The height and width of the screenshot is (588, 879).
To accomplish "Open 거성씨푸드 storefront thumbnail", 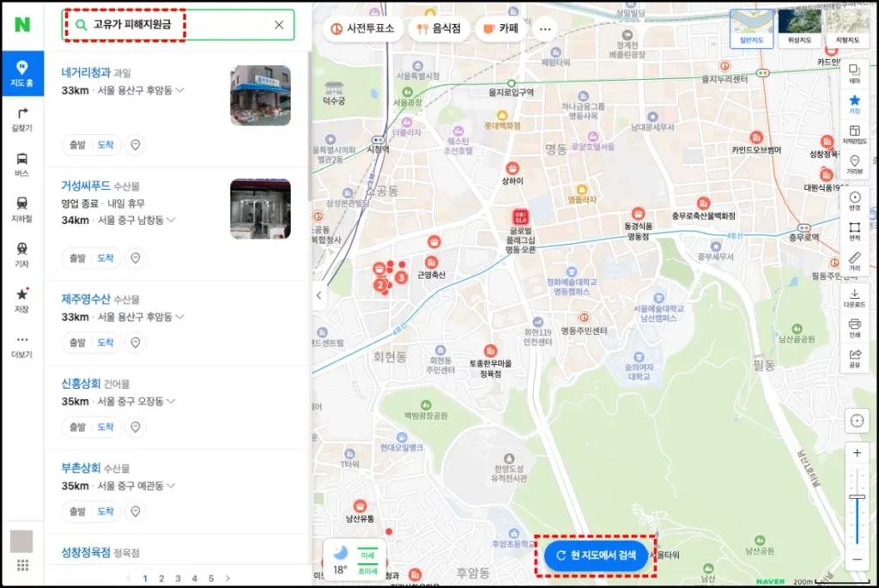I will tap(260, 209).
